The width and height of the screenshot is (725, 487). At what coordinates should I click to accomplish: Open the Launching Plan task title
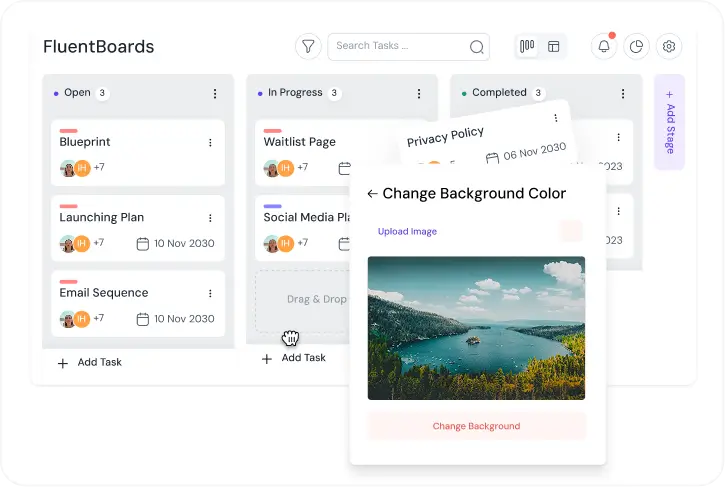coord(102,217)
